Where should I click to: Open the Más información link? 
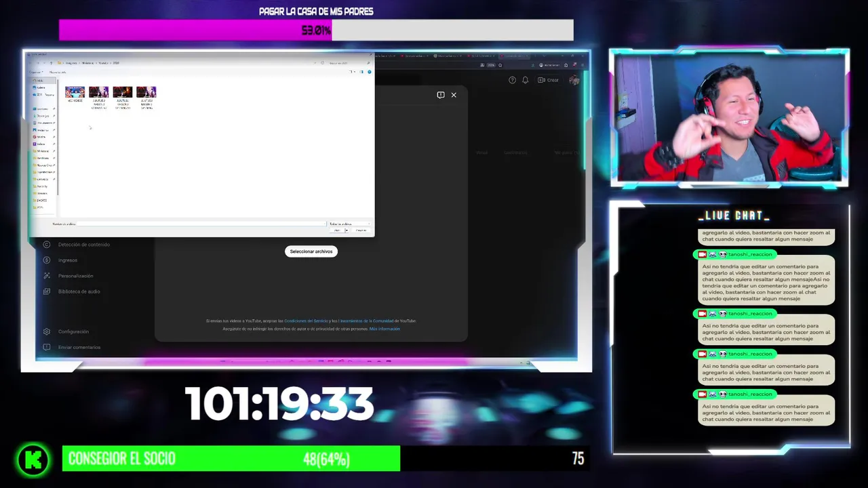click(x=384, y=329)
